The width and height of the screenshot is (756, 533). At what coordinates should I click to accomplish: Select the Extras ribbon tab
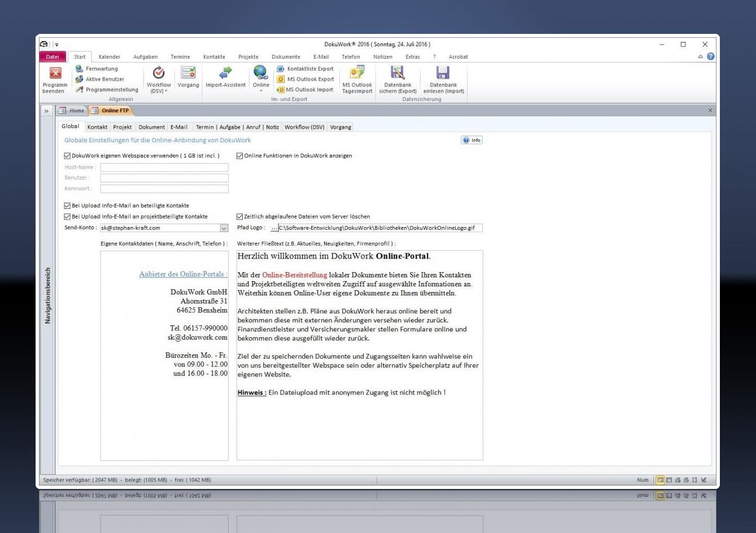[x=413, y=56]
